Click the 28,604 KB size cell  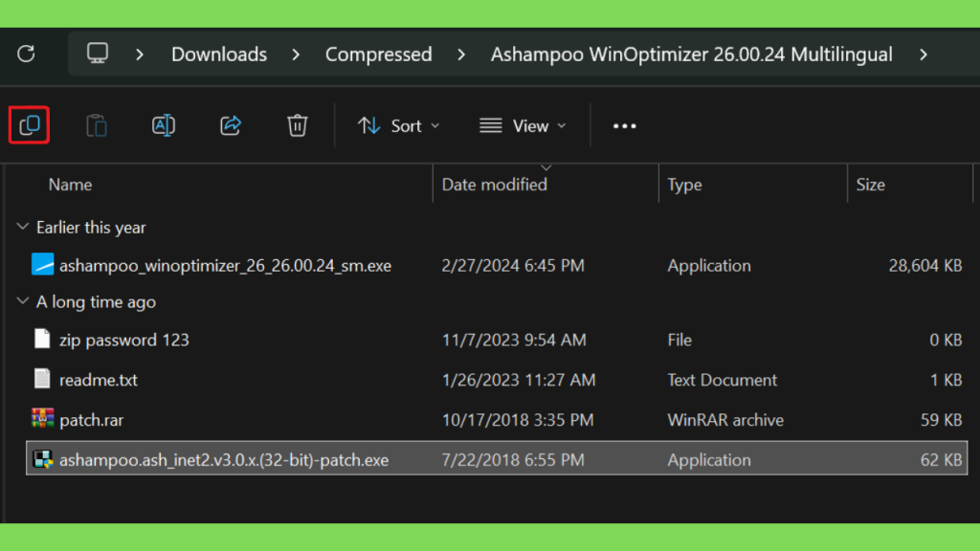(925, 266)
